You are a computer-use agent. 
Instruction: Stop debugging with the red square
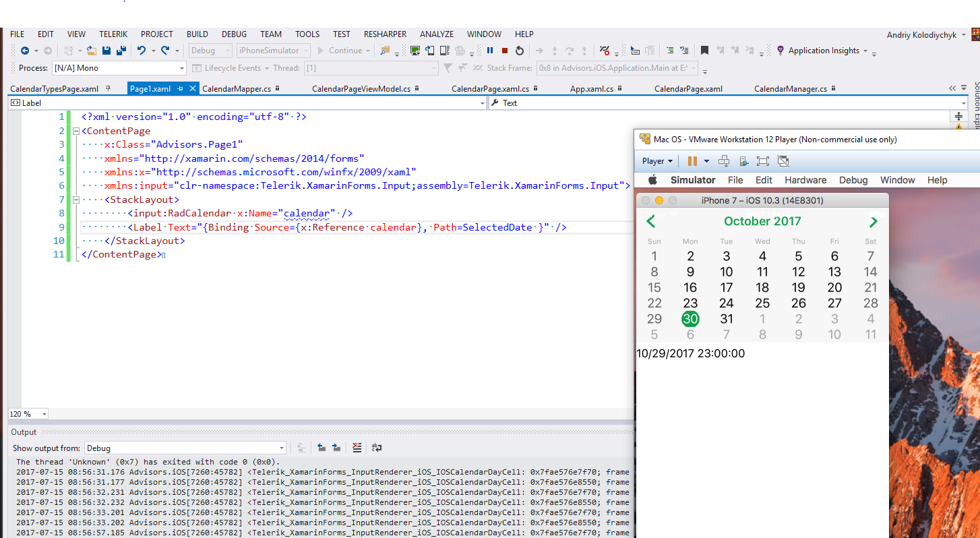[x=505, y=51]
